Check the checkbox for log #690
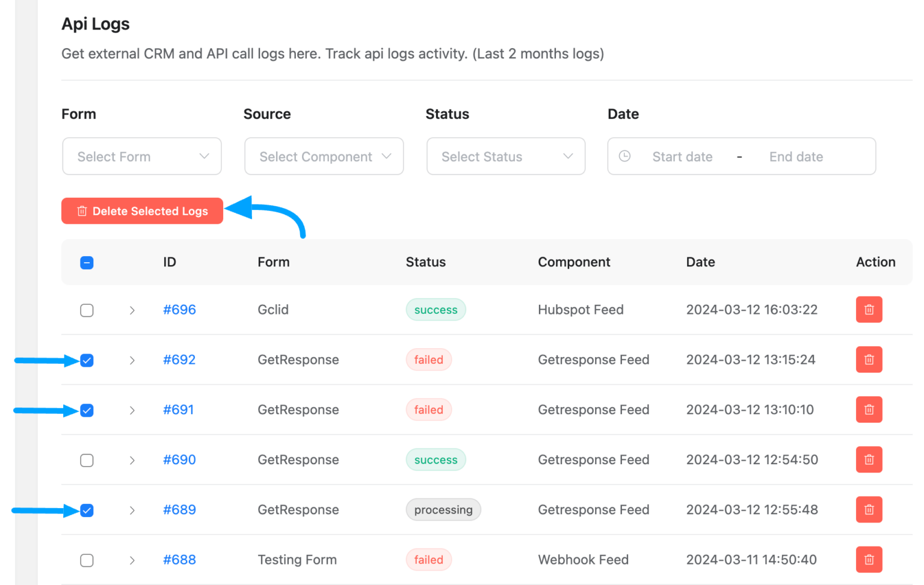This screenshot has height=585, width=924. [87, 460]
